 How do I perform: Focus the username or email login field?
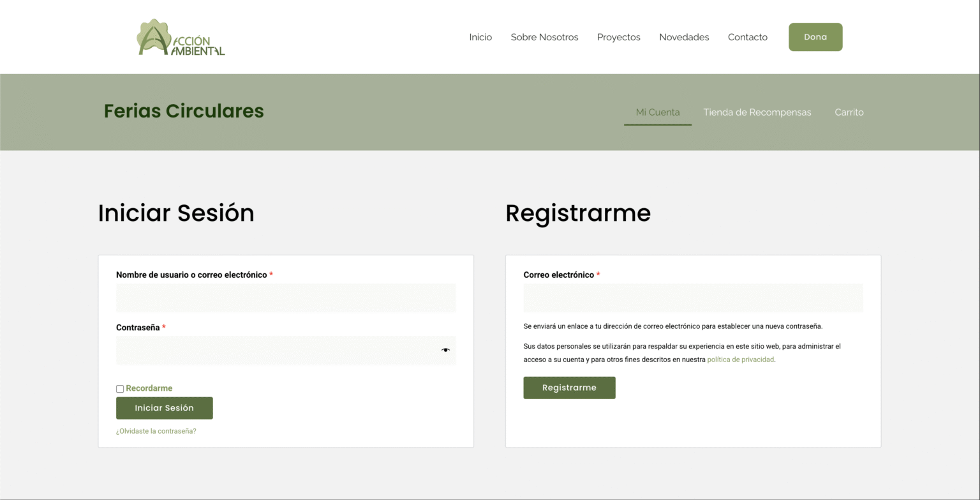click(x=286, y=298)
